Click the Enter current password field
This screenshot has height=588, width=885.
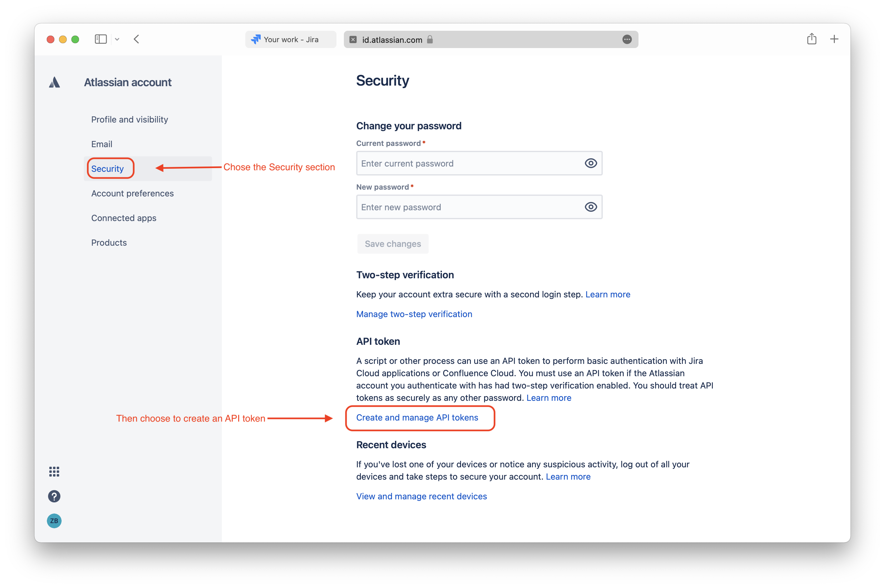click(469, 163)
